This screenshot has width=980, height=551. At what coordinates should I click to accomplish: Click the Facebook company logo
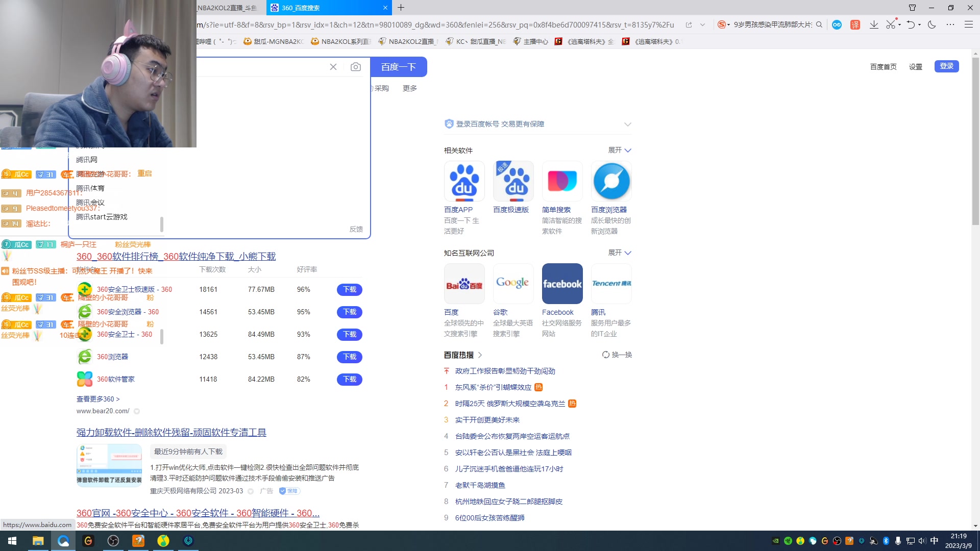[x=562, y=284]
